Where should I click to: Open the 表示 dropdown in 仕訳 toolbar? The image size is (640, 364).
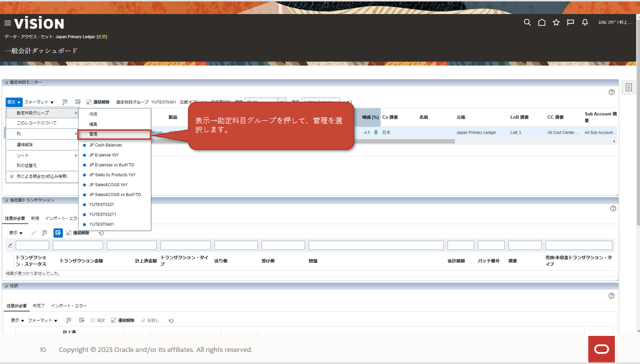(x=18, y=320)
